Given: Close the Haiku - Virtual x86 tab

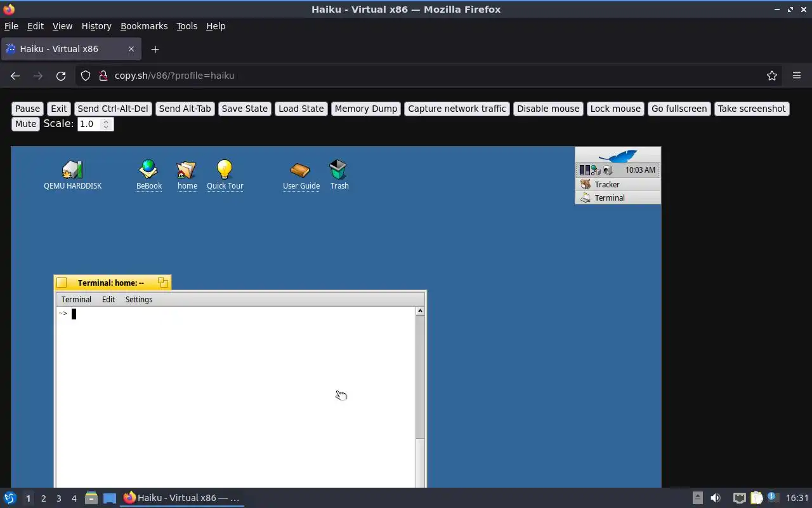Looking at the screenshot, I should coord(131,49).
